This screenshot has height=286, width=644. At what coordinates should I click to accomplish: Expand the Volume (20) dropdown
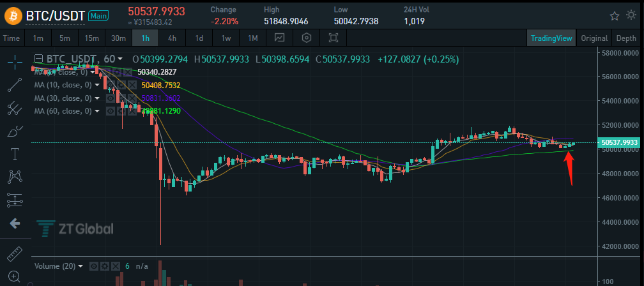pos(80,266)
